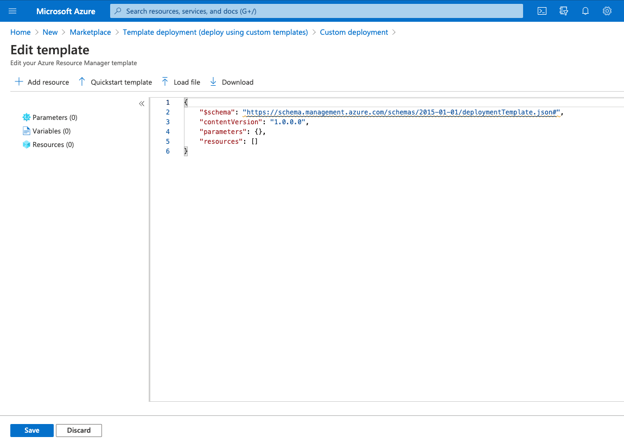Viewport: 624px width, 442px height.
Task: Click line number 1 in the gutter
Action: 168,102
